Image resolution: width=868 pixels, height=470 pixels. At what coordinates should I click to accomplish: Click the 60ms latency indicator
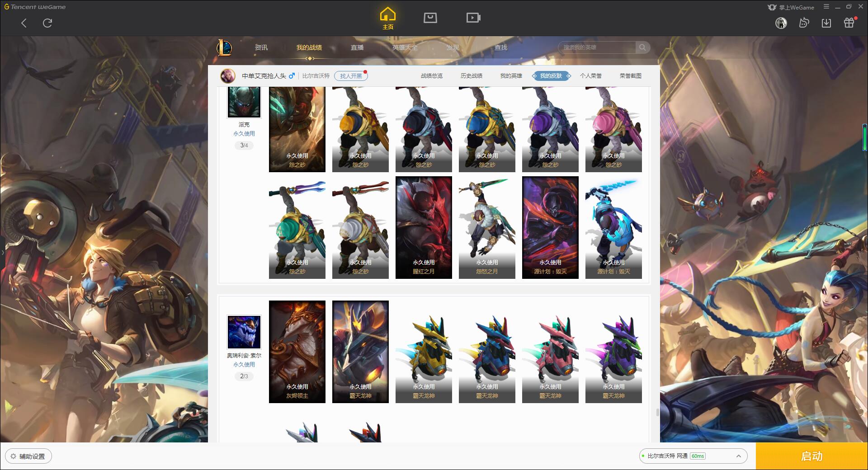698,456
